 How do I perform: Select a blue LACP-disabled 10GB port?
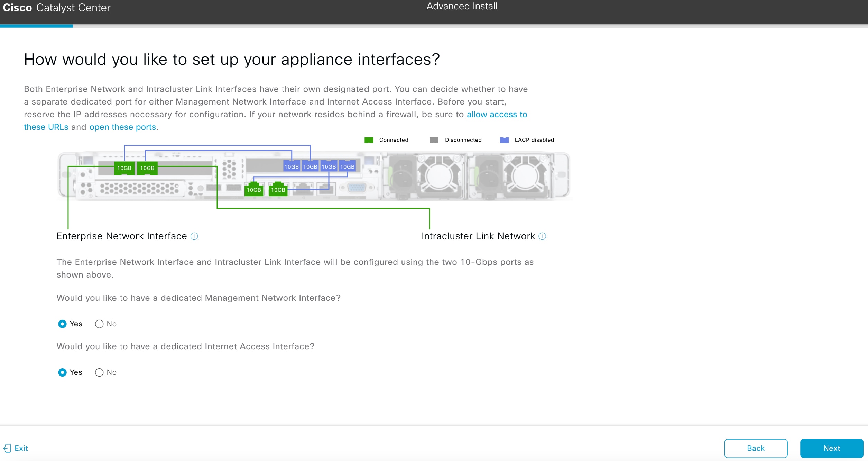pos(292,166)
